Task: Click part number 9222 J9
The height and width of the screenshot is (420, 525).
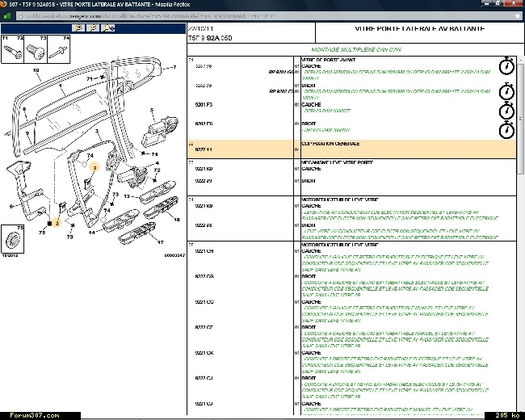Action: (x=204, y=181)
